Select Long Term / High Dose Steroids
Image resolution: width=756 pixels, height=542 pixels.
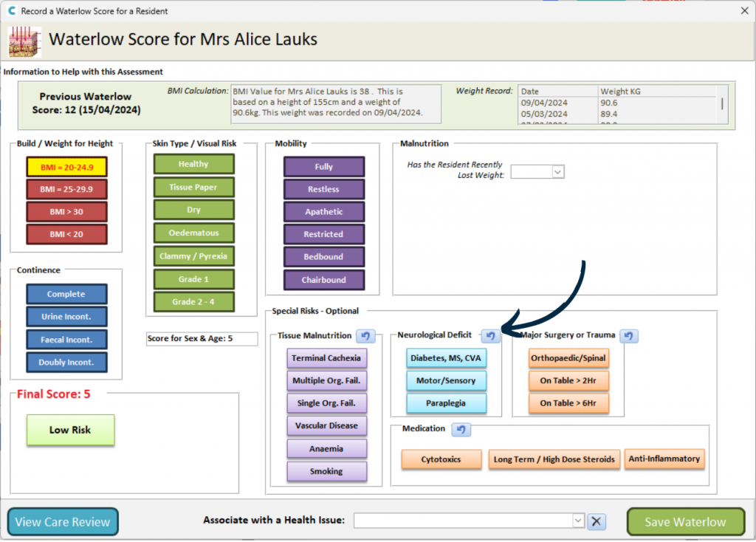pos(554,459)
